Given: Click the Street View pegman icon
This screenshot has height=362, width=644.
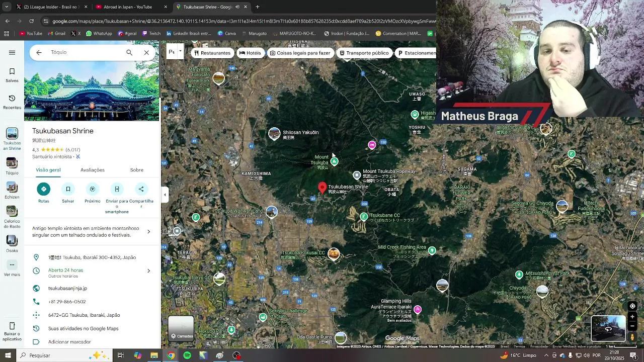Looking at the screenshot, I should pos(632,337).
